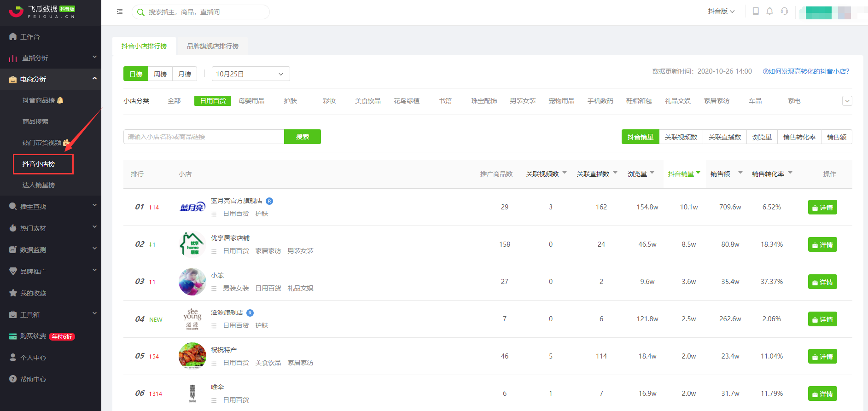Switch sort to 销售额 button
868x411 pixels.
837,137
